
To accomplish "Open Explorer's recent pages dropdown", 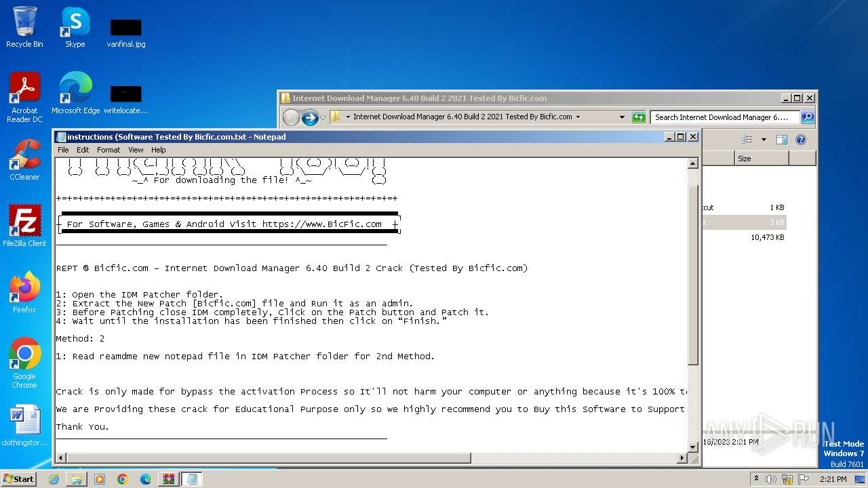I will 323,117.
